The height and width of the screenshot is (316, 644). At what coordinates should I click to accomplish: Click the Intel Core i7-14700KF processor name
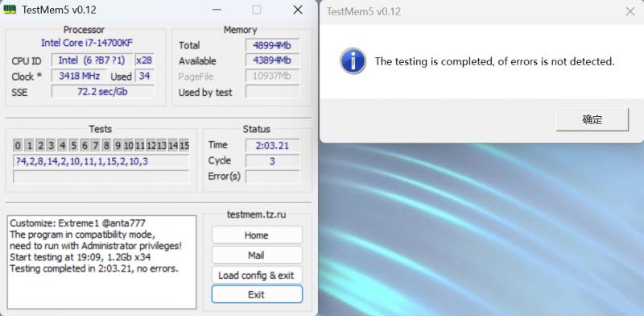click(87, 43)
